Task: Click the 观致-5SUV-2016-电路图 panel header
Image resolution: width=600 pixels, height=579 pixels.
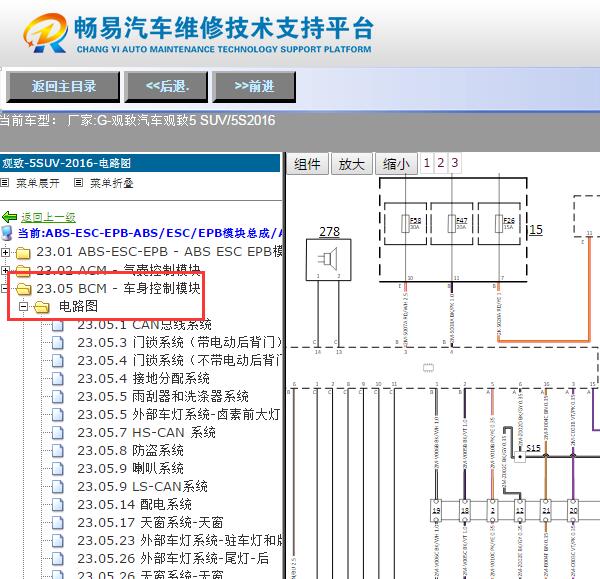Action: [x=140, y=163]
